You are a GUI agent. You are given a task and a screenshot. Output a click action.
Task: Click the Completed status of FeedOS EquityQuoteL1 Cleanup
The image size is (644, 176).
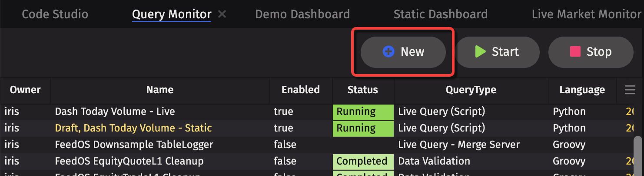[362, 161]
